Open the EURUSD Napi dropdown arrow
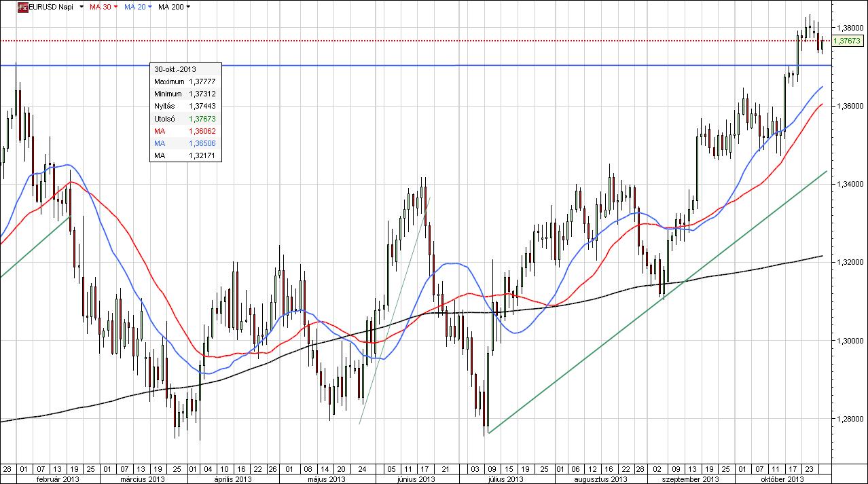Image resolution: width=868 pixels, height=484 pixels. [x=82, y=7]
